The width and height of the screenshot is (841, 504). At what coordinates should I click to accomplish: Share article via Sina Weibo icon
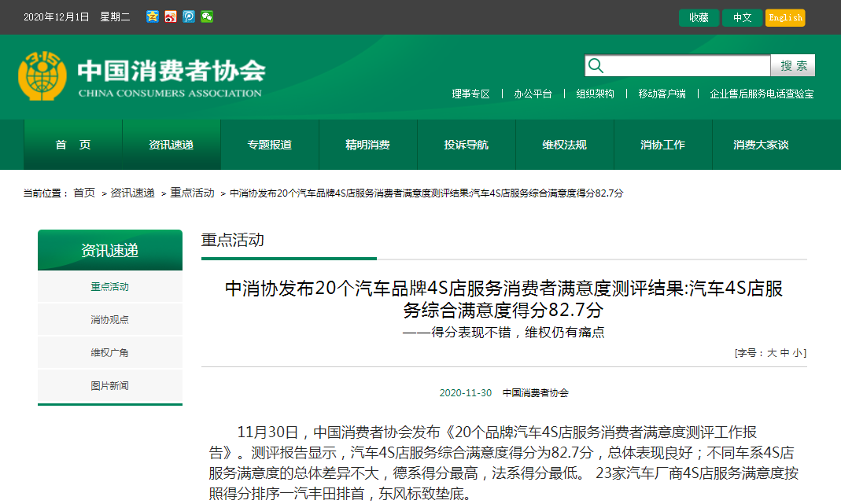coord(171,17)
